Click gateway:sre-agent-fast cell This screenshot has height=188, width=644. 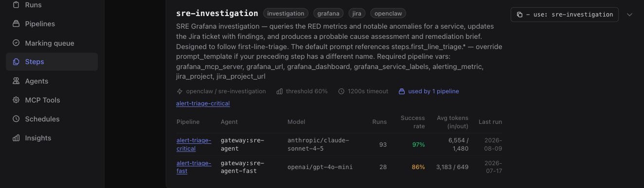click(242, 167)
